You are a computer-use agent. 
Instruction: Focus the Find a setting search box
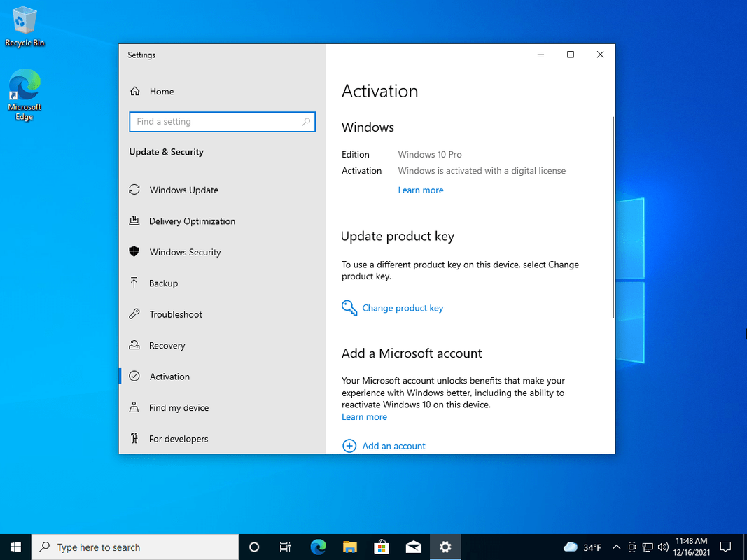[222, 121]
